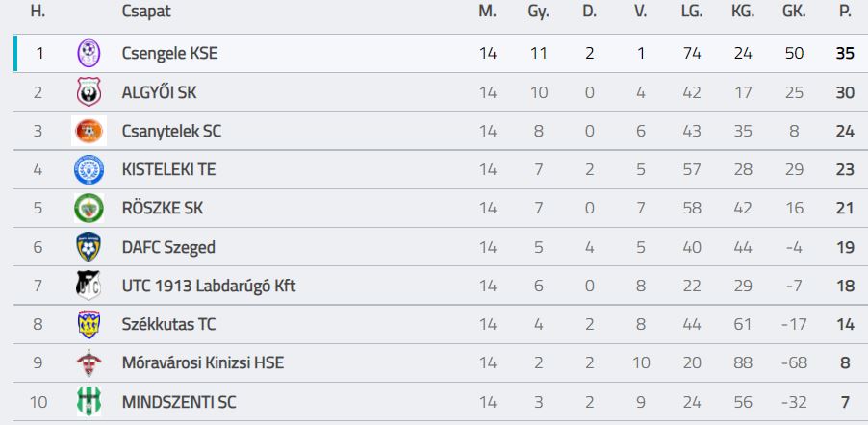
Task: Click the Gy. wins column header
Action: pos(539,12)
